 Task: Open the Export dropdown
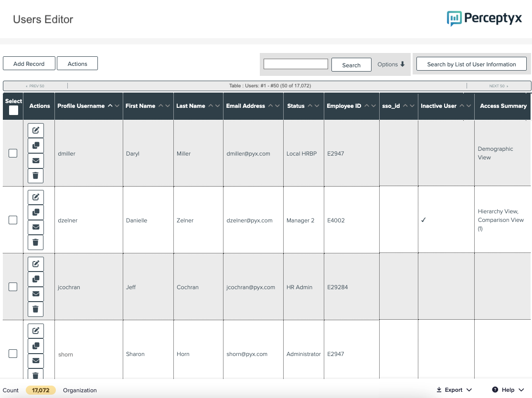click(454, 390)
